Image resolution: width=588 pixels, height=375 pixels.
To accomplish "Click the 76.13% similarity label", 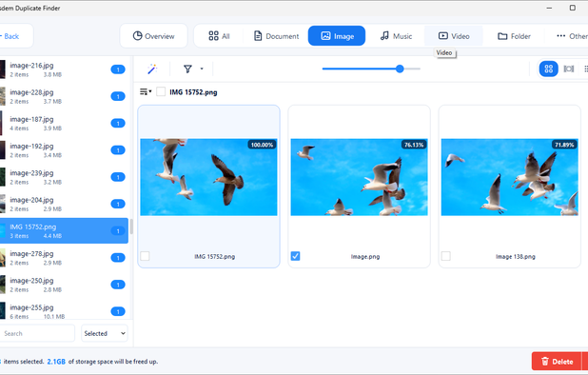I will [x=414, y=145].
